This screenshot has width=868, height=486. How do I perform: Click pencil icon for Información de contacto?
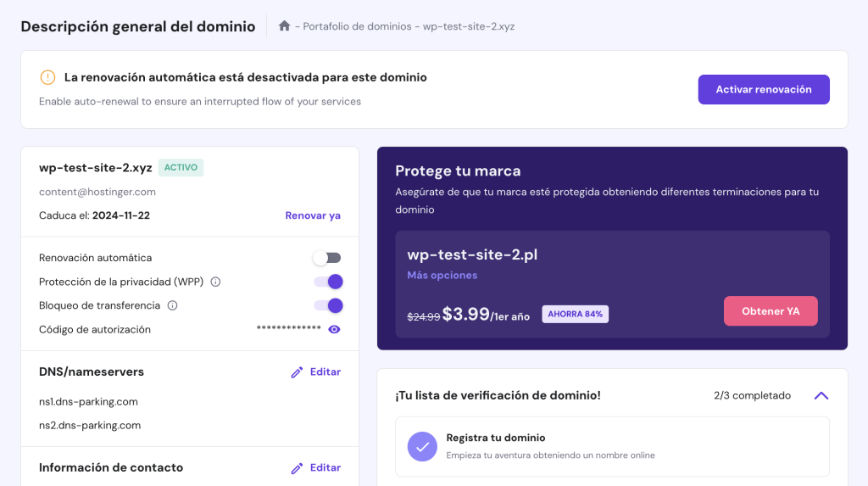(297, 468)
